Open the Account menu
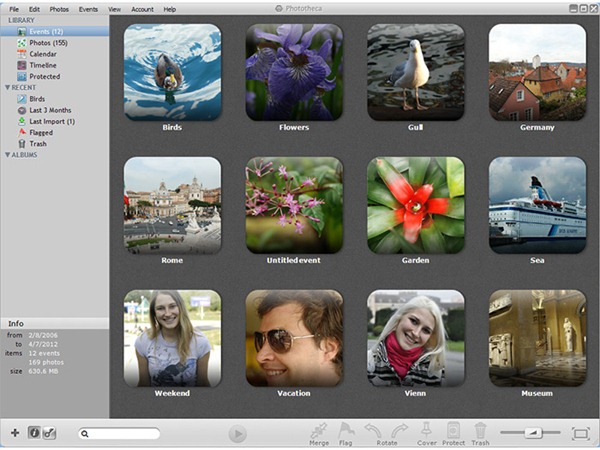The height and width of the screenshot is (450, 600). tap(142, 9)
